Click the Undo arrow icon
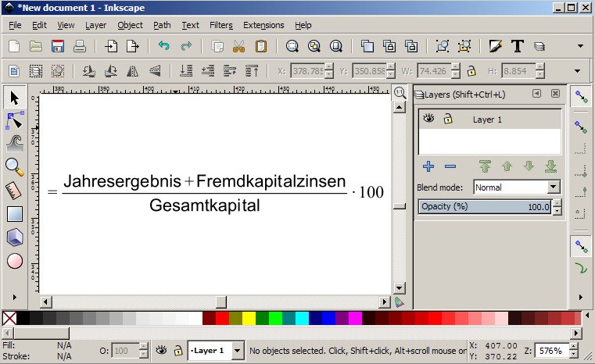Screen dimensions: 595x364 click(163, 46)
